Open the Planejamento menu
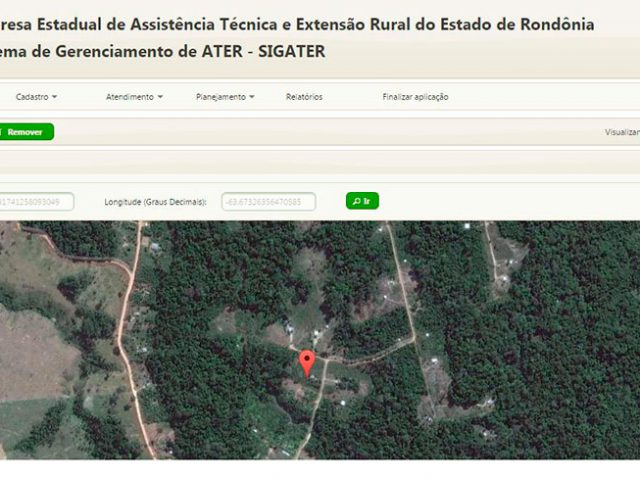 pos(225,97)
